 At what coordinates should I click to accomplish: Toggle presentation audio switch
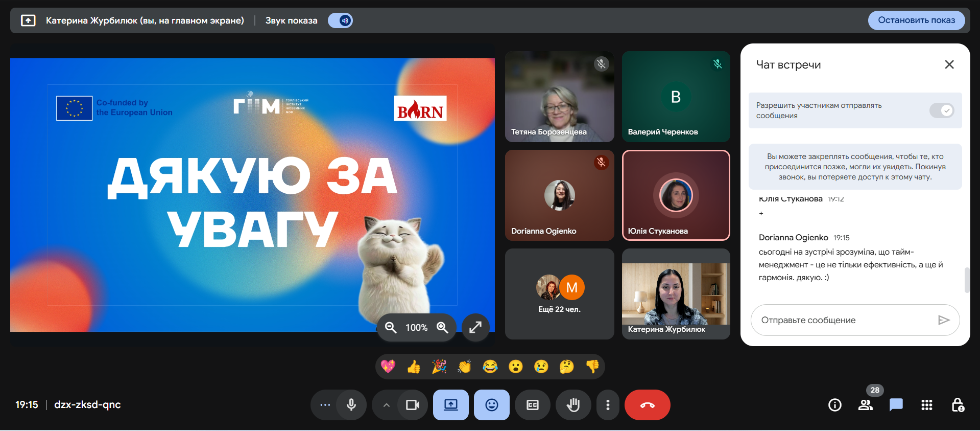tap(340, 20)
